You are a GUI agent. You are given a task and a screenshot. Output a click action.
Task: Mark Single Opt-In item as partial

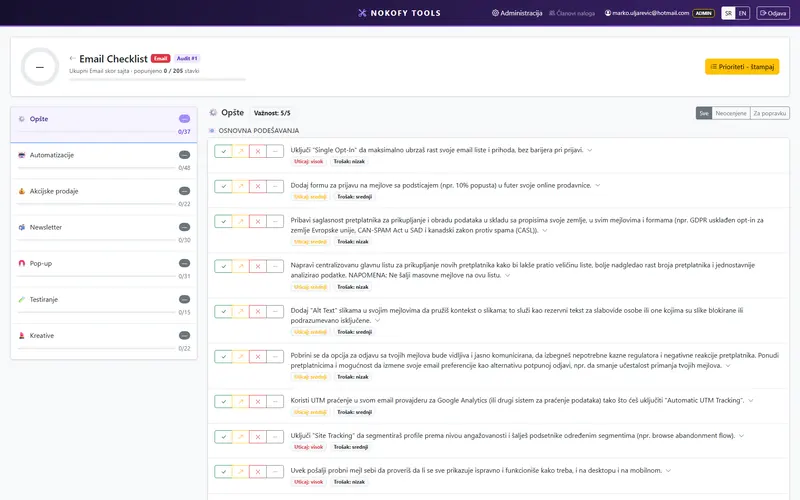241,151
